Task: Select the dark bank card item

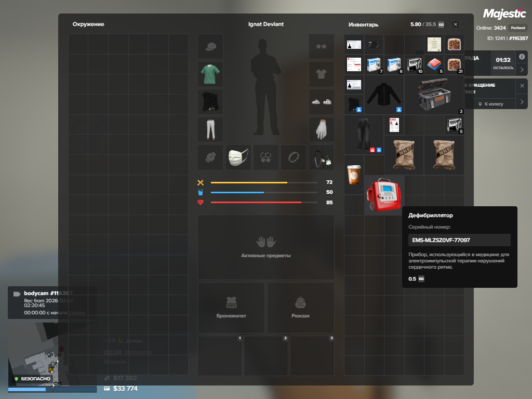Action: pyautogui.click(x=374, y=45)
